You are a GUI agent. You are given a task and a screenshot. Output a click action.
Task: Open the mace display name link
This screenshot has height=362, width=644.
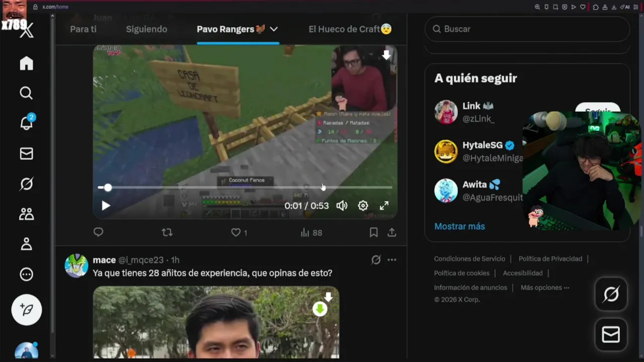click(104, 260)
